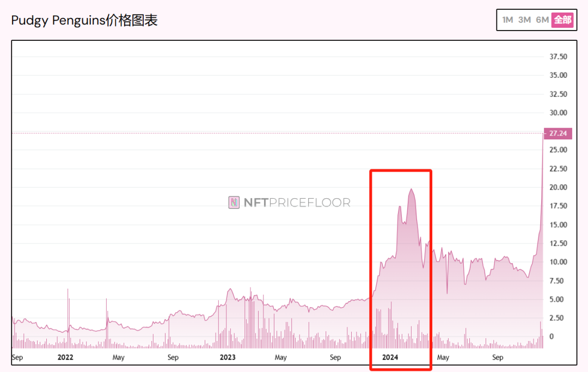This screenshot has width=588, height=372.
Task: Click the 20.00 value on the y-axis
Action: pos(558,187)
